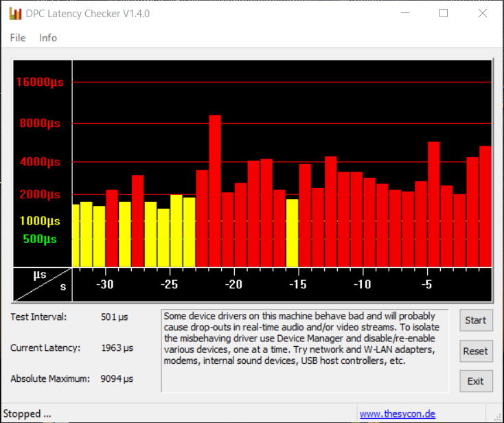The image size is (504, 423).
Task: Click the yellow 1000µs axis label
Action: tap(40, 221)
